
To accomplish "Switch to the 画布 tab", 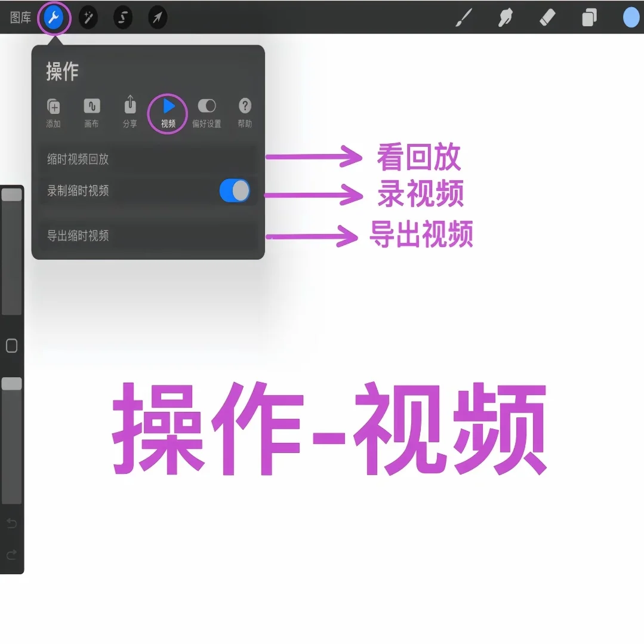I will click(x=91, y=105).
